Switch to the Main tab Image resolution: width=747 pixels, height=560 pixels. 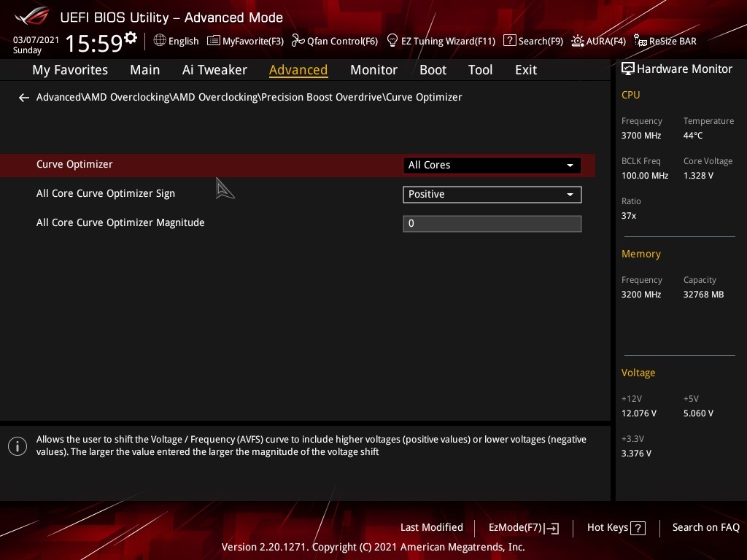tap(145, 70)
